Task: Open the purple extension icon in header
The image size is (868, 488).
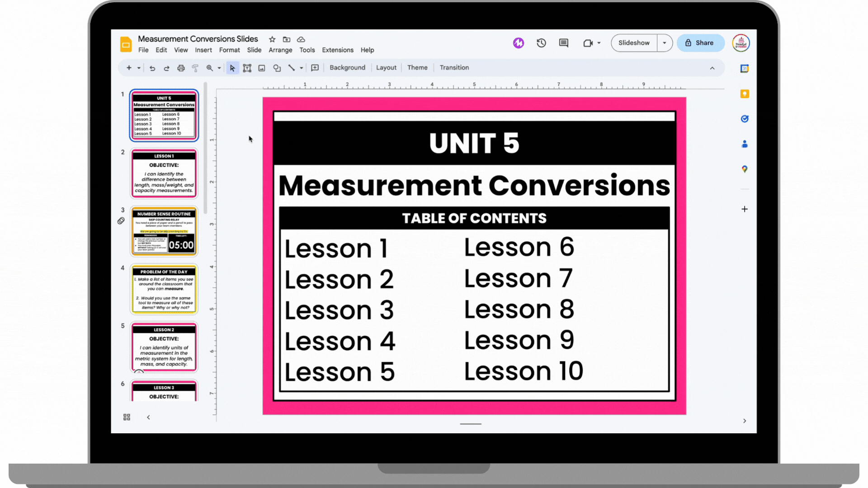Action: coord(519,43)
